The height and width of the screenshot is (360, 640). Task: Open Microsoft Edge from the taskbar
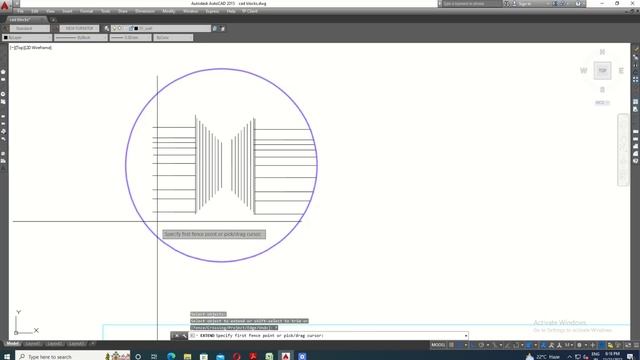171,356
